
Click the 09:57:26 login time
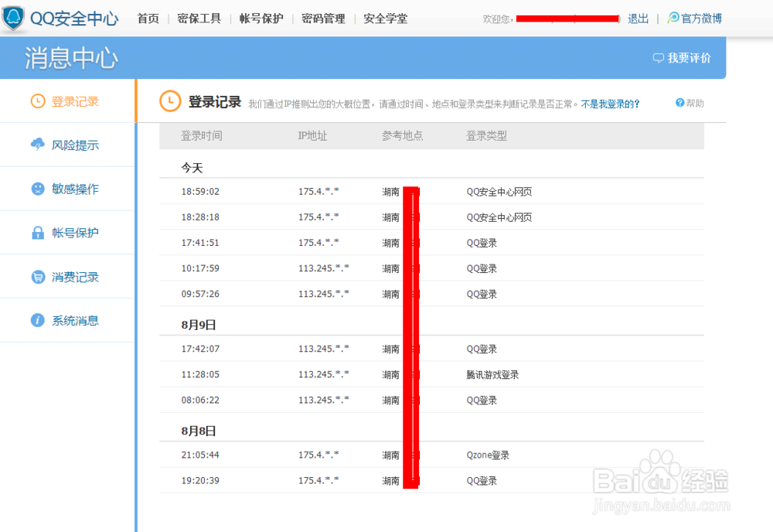pos(200,294)
